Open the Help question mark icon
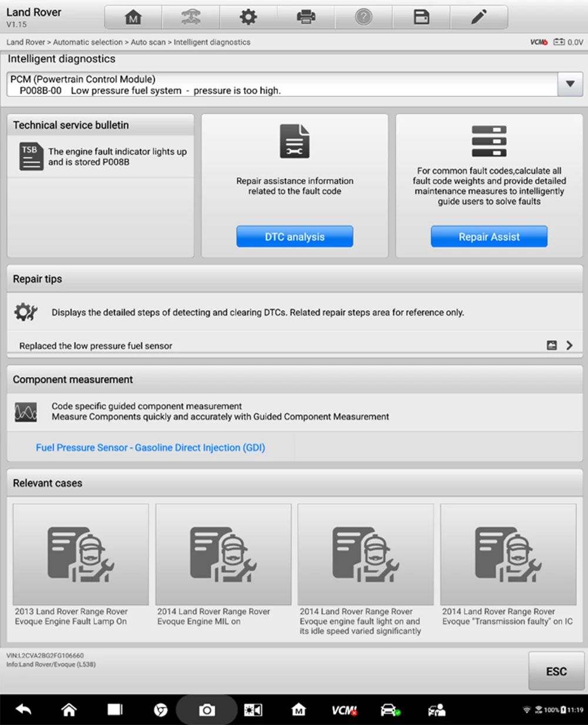Screen dimensions: 588x725 tap(363, 18)
